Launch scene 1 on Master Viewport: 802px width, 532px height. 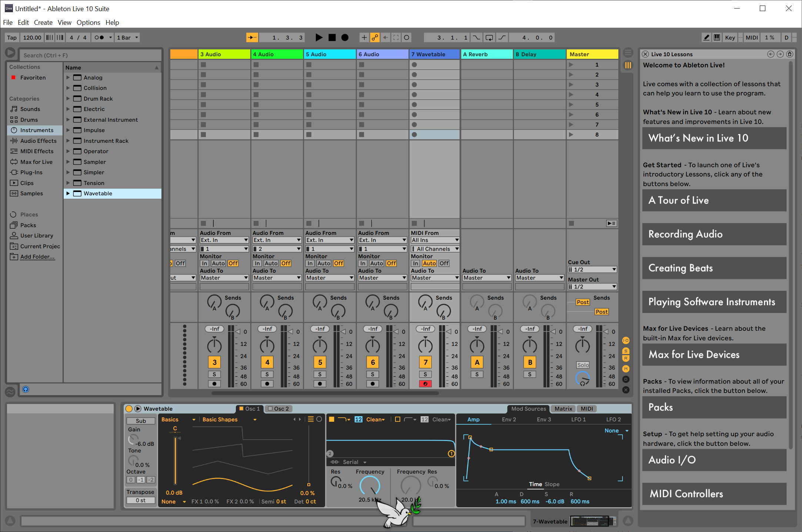571,65
